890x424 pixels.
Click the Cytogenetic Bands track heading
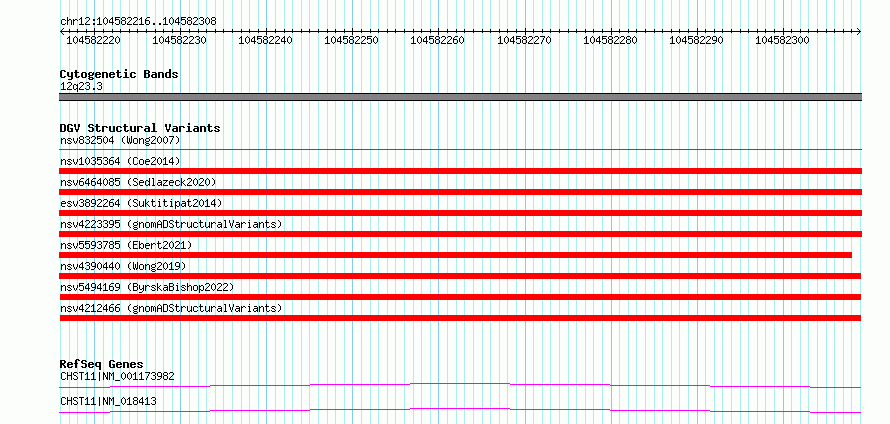tap(119, 74)
